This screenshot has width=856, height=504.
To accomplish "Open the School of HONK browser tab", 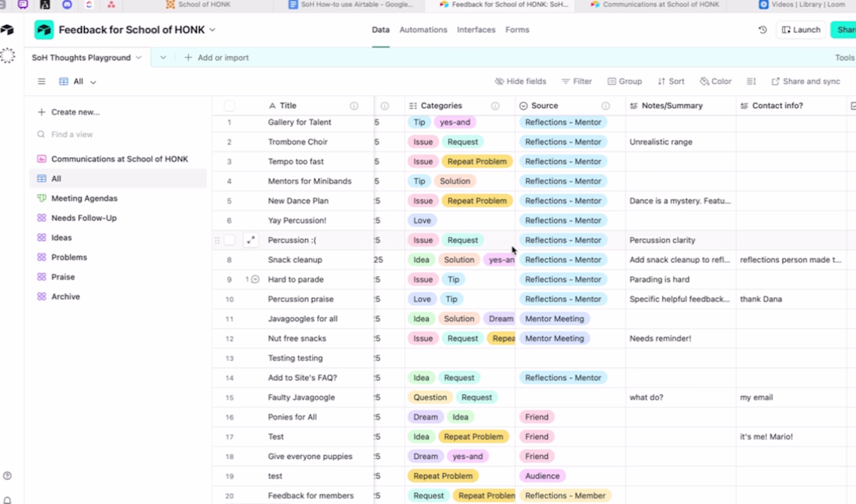I will tap(198, 5).
